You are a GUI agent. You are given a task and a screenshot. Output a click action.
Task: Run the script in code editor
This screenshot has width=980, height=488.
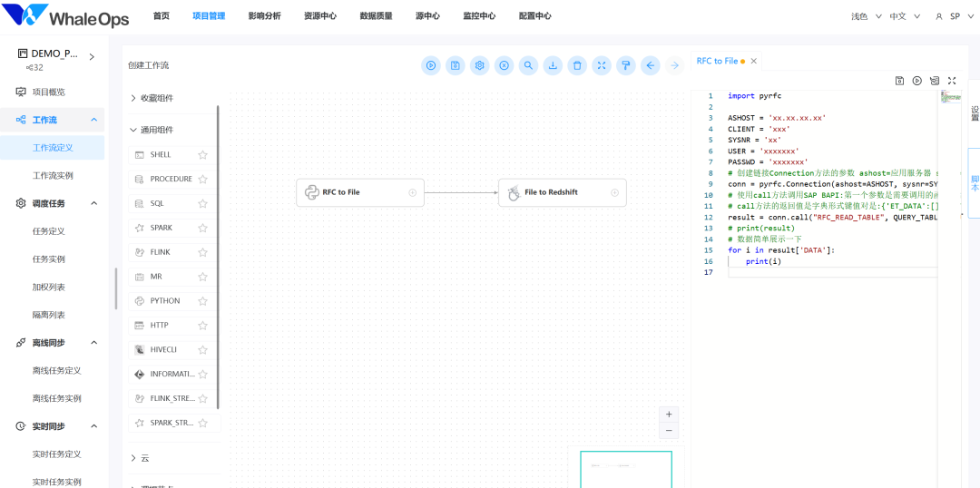point(916,81)
